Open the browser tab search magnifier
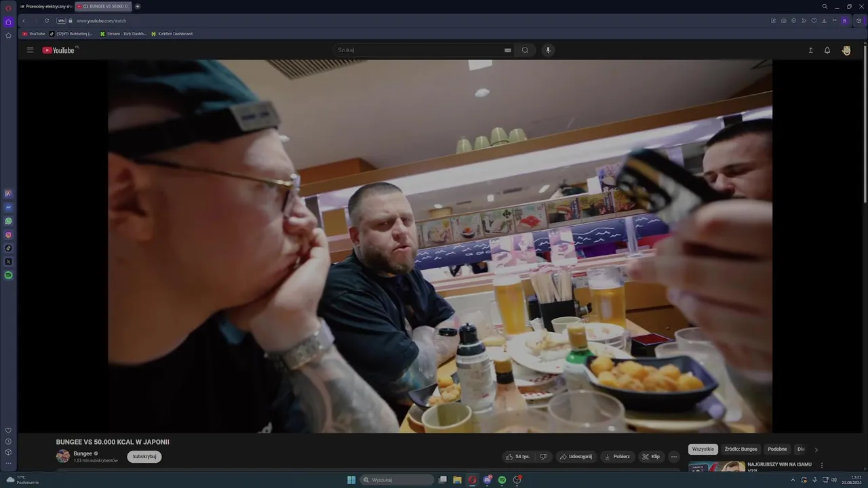The image size is (868, 488). click(825, 6)
